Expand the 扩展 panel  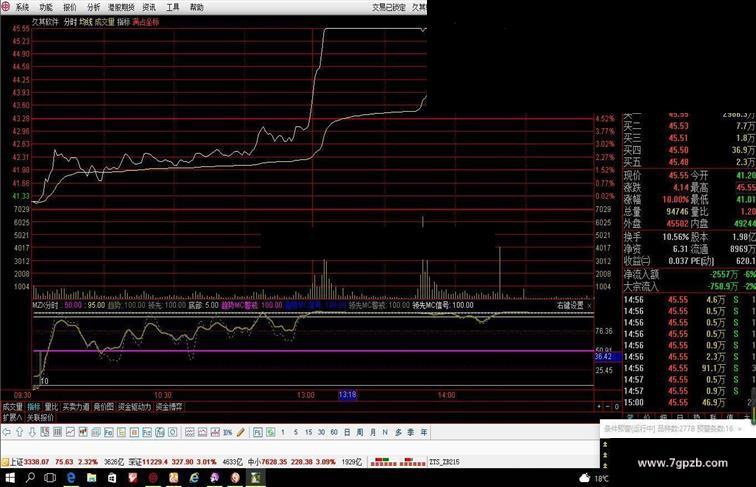pos(12,418)
